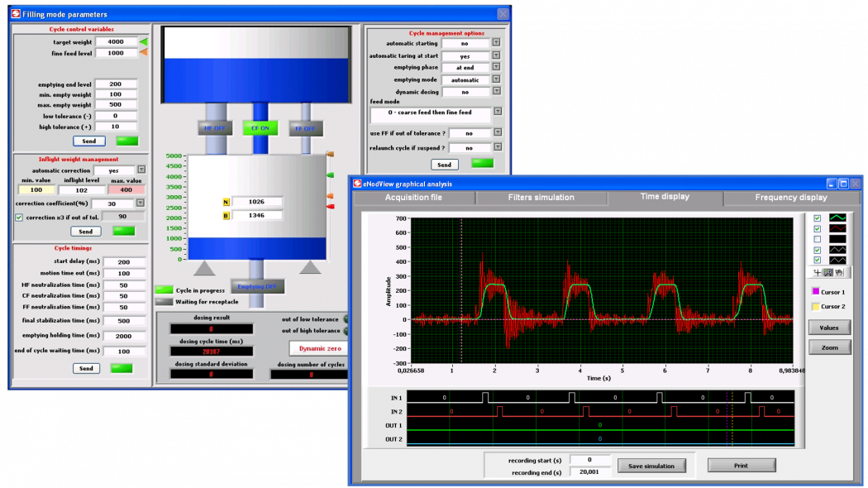Screen dimensions: 868x488
Task: Enable the black trace visibility checkbox
Action: tap(817, 239)
